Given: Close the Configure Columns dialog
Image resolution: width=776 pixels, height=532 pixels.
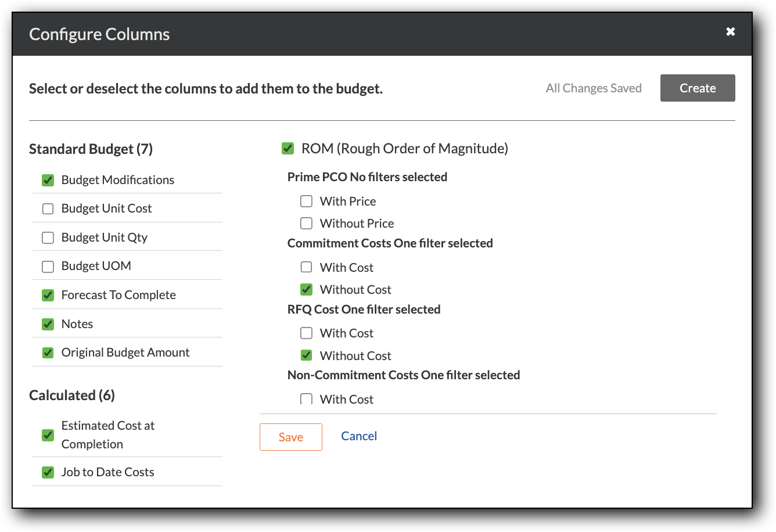Looking at the screenshot, I should coord(730,32).
